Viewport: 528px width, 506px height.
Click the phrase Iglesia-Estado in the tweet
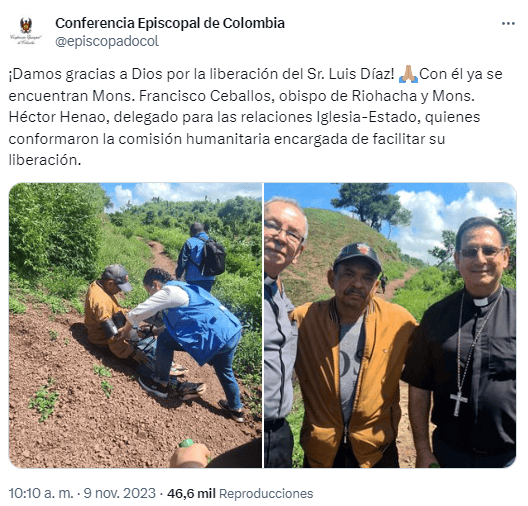(x=368, y=117)
